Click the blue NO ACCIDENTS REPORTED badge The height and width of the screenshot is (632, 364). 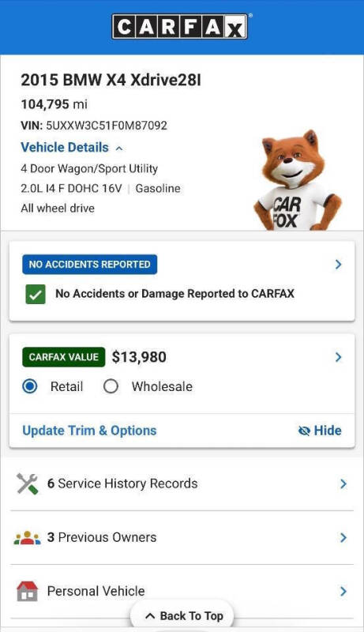click(x=89, y=265)
